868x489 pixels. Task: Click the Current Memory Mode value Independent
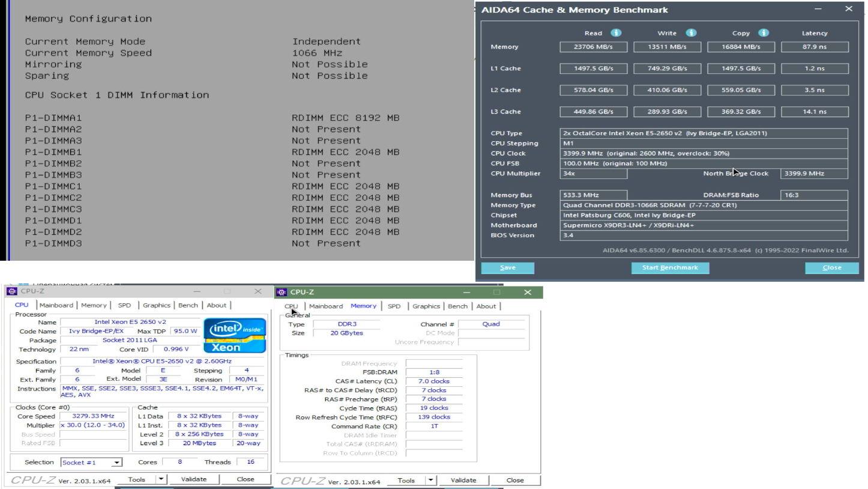tap(327, 41)
